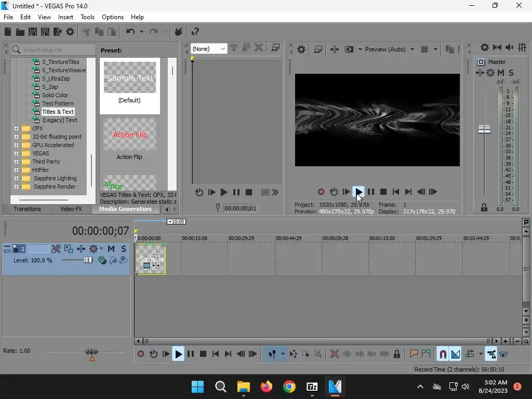Screen dimensions: 532x399
Task: Open the File menu
Action: coord(8,17)
